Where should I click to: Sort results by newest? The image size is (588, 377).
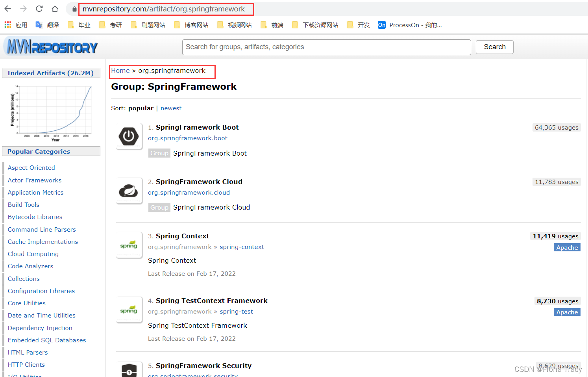(171, 108)
